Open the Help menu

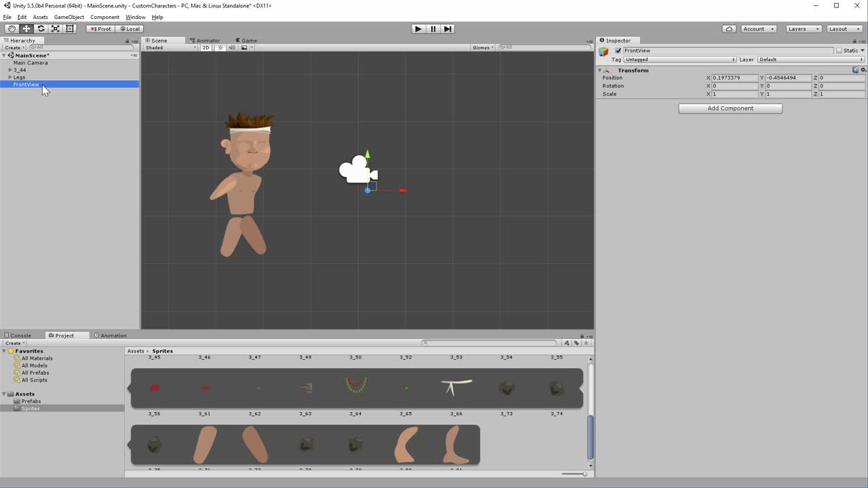(157, 17)
